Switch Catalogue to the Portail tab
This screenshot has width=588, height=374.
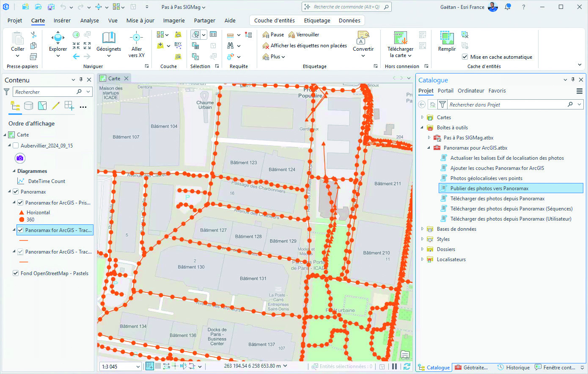click(x=445, y=90)
